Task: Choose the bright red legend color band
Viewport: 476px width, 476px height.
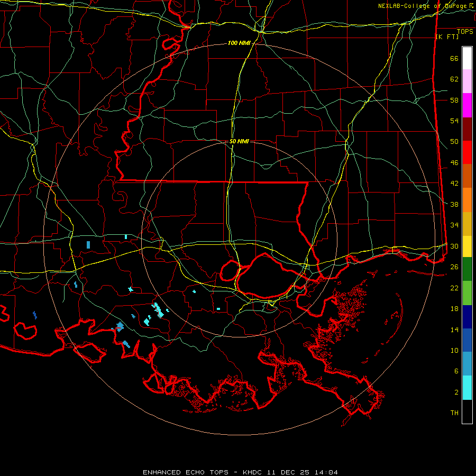Action: (x=467, y=153)
